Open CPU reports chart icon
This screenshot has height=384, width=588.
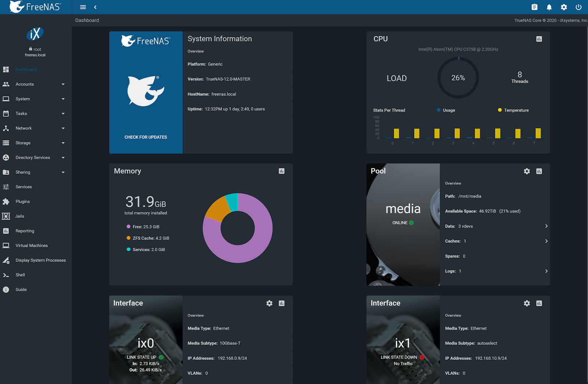[539, 39]
